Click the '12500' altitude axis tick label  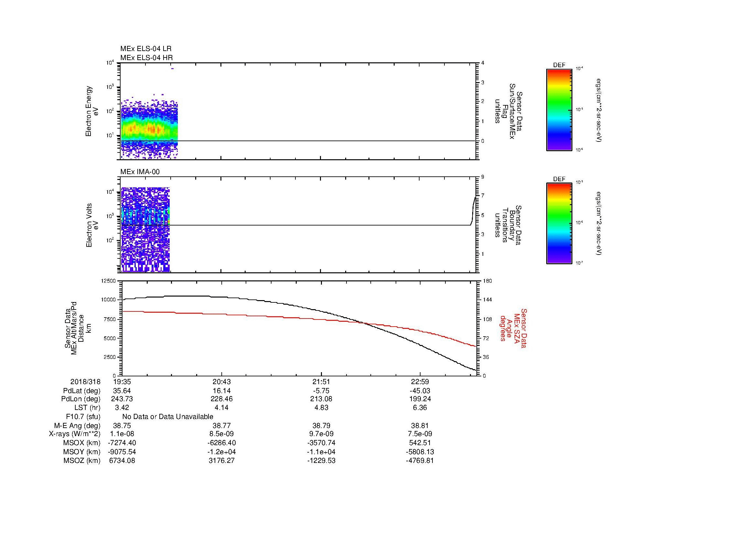tap(109, 281)
